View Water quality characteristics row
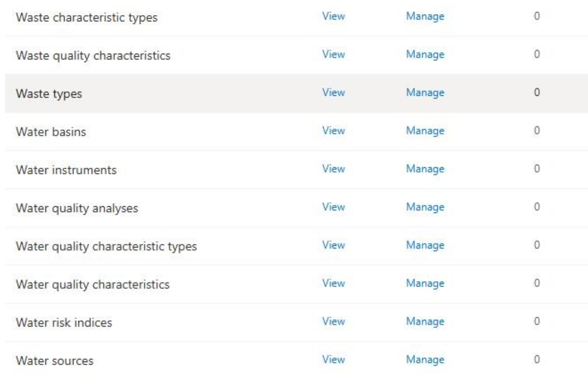Screen dimensions: 588x374 (334, 283)
